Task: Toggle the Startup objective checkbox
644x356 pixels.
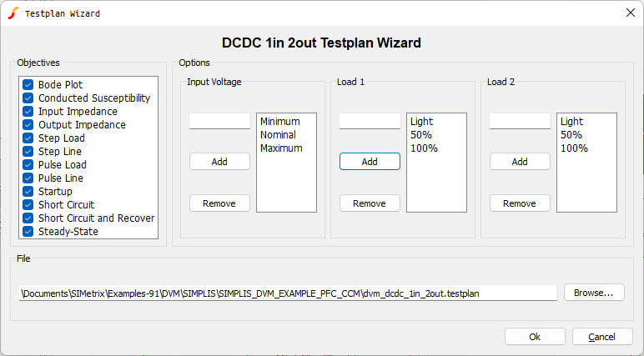Action: 28,192
